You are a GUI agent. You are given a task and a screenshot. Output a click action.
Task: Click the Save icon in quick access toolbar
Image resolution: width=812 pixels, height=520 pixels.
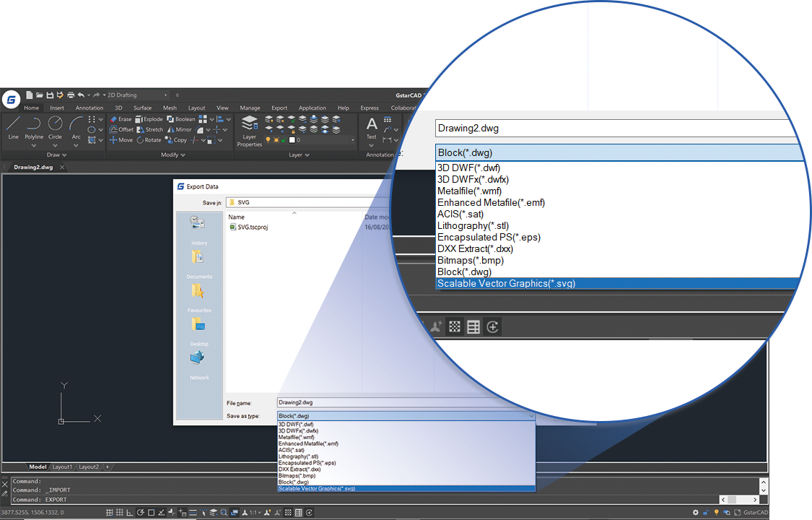point(51,95)
